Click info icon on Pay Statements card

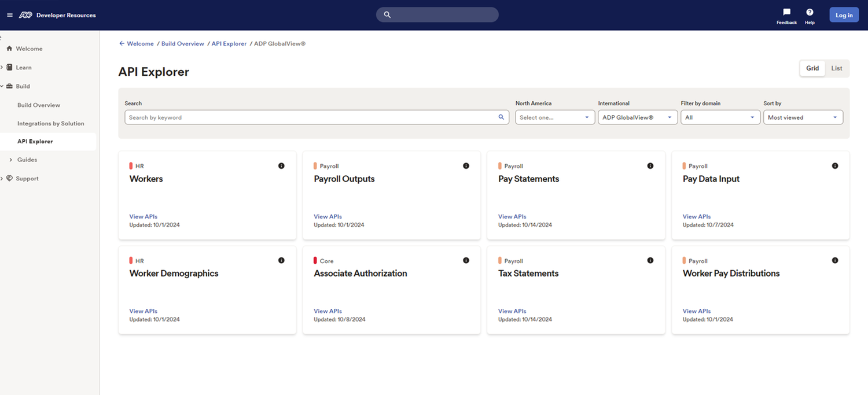(650, 166)
